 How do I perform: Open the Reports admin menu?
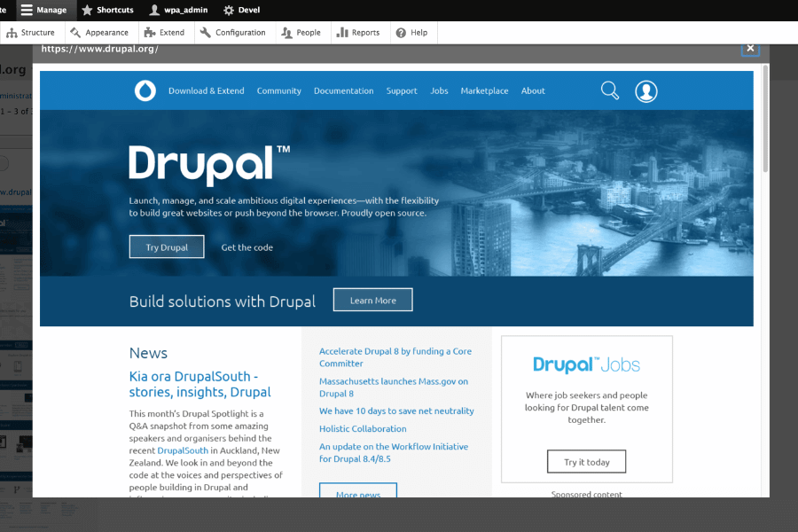coord(357,33)
